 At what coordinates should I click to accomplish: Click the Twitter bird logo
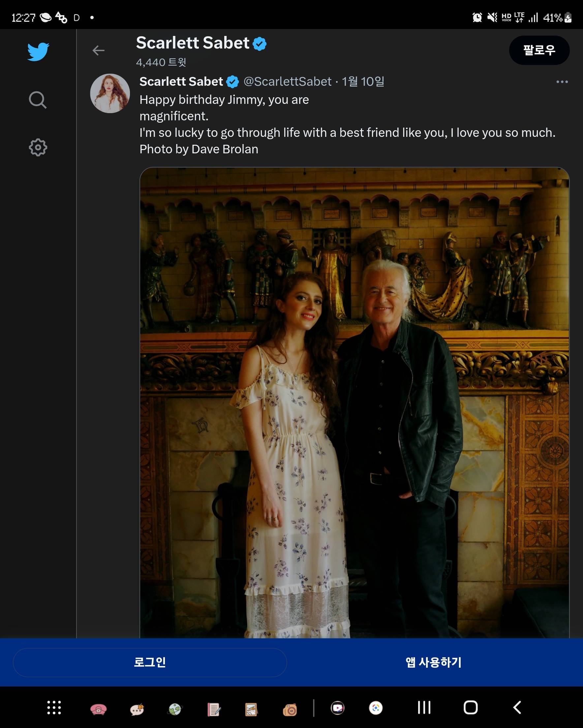38,52
